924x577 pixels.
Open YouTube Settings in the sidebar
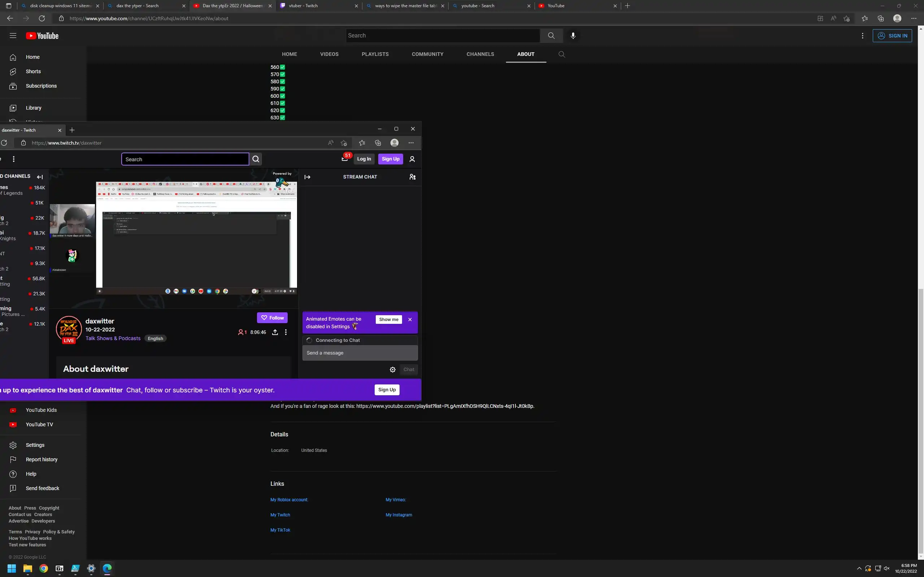point(35,445)
